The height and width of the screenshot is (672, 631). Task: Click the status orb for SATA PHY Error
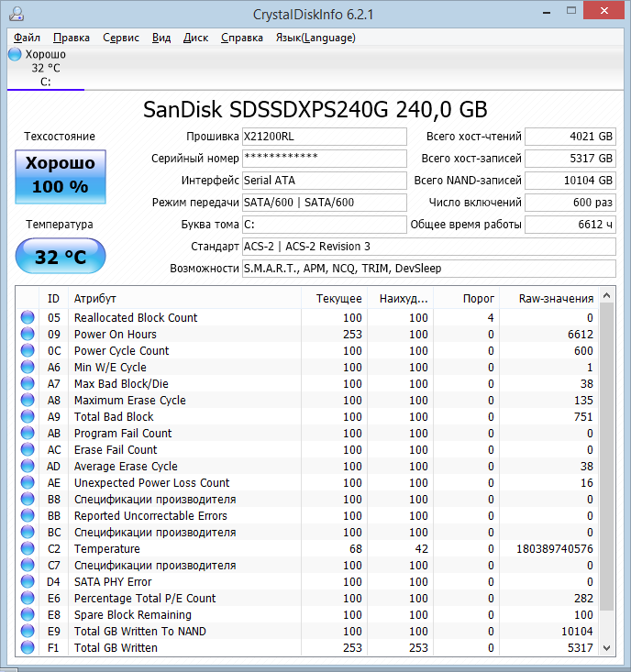point(28,582)
